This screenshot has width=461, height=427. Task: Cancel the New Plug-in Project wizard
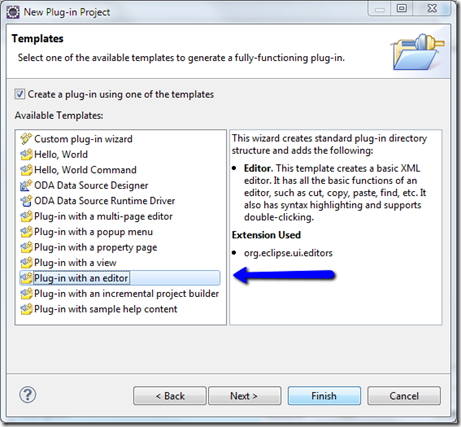404,396
